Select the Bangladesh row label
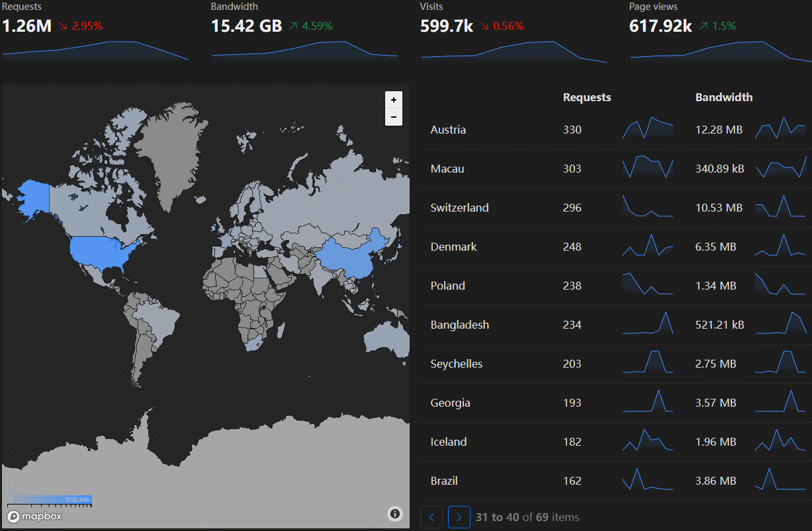812x531 pixels. 459,325
